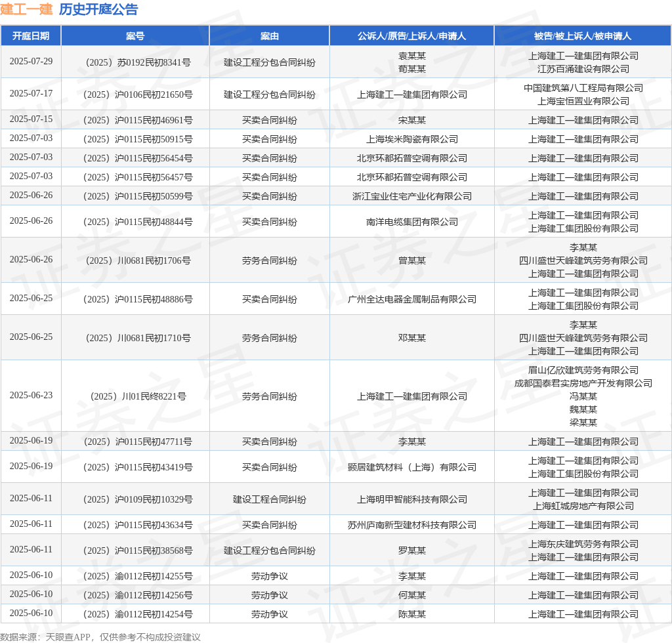Image resolution: width=672 pixels, height=643 pixels.
Task: Select case number (2025)川01民终8221号
Action: coord(138,397)
